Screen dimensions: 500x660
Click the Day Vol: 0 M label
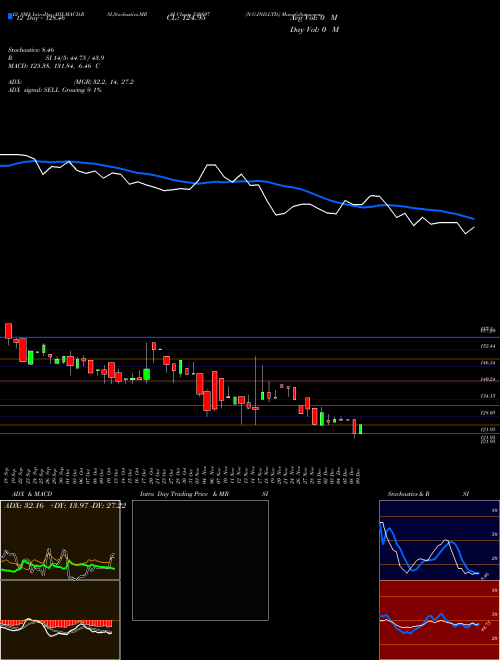pyautogui.click(x=314, y=29)
